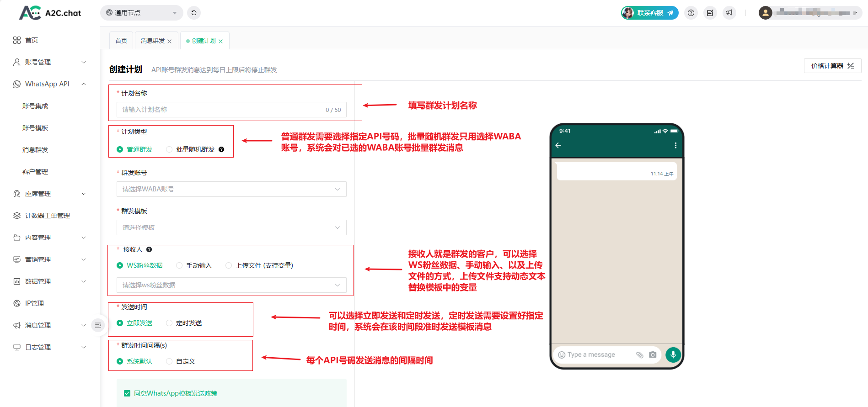Open the 群发模板 template dropdown
This screenshot has height=407, width=868.
point(231,227)
